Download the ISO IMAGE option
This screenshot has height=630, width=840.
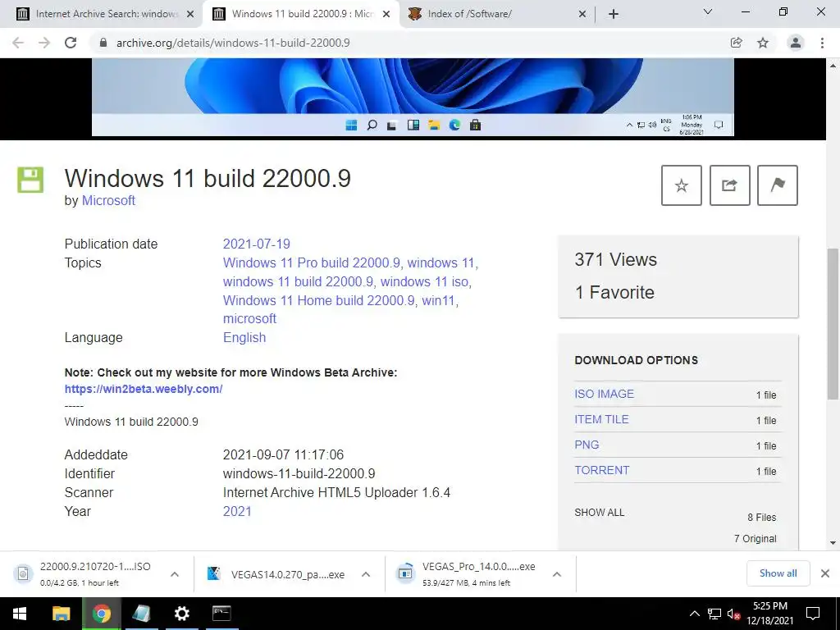click(605, 394)
